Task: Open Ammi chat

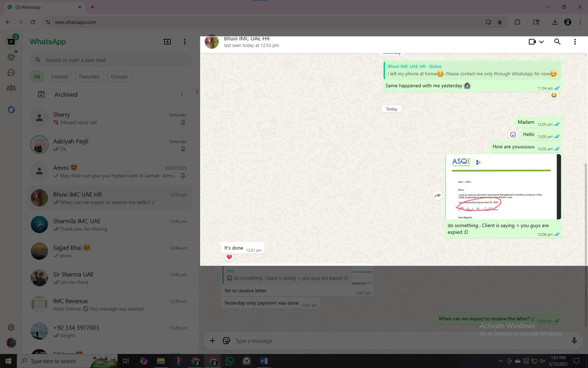Action: point(109,171)
